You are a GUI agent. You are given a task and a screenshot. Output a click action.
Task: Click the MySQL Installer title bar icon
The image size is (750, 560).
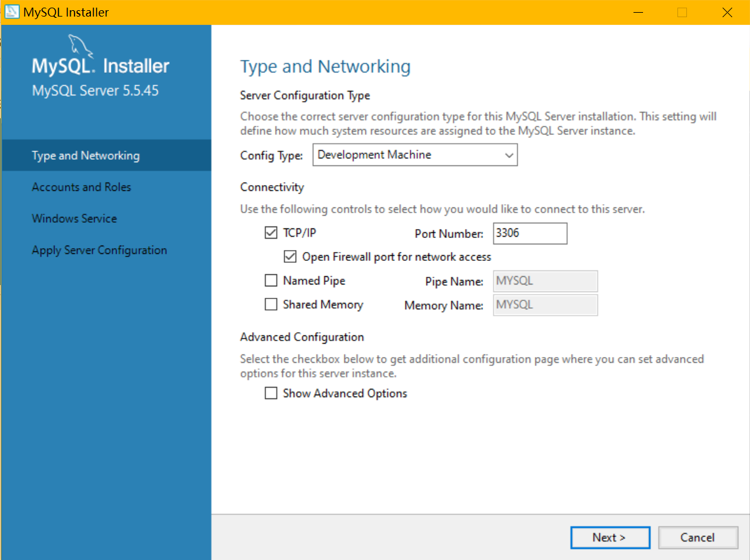pos(12,12)
